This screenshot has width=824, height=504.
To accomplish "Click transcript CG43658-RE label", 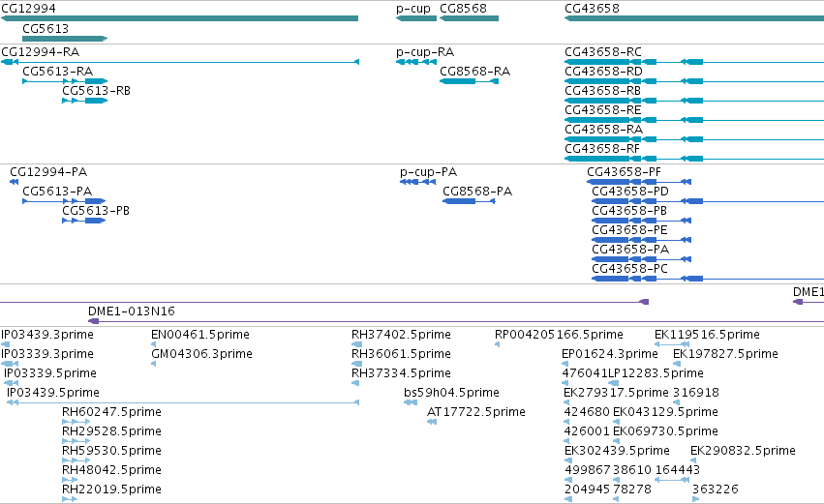I will click(603, 110).
